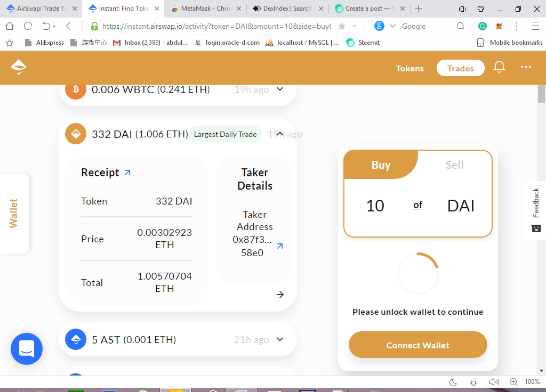Open the login.oracle-d.com bookmark
546x392 pixels.
[227, 43]
